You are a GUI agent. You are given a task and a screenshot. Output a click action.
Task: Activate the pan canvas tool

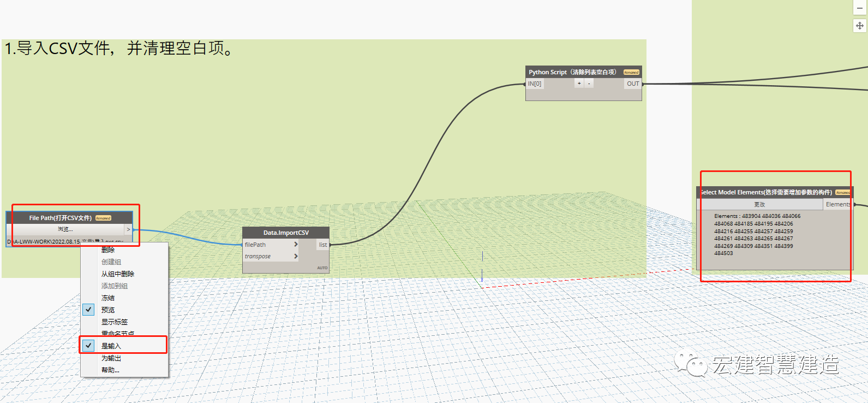(x=860, y=26)
